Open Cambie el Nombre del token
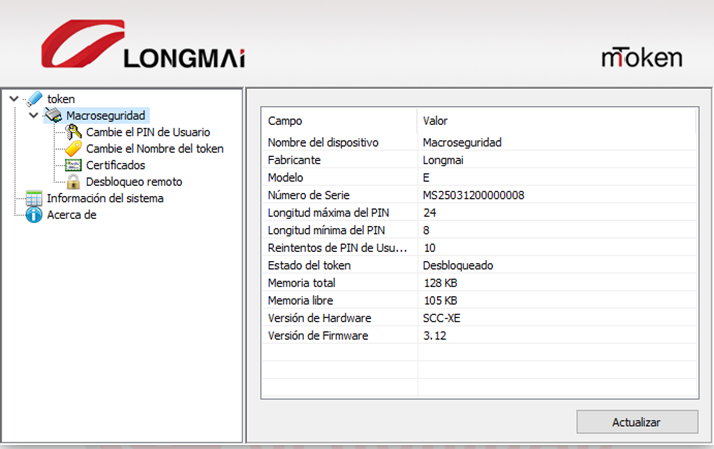 (x=155, y=148)
